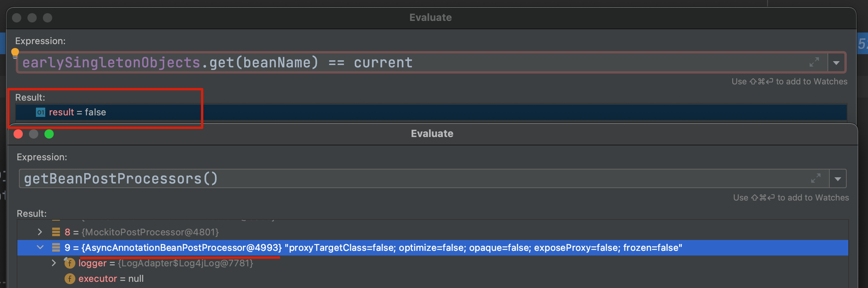
Task: Select the MockitoPostProcessor@4801 row text
Action: (x=150, y=232)
